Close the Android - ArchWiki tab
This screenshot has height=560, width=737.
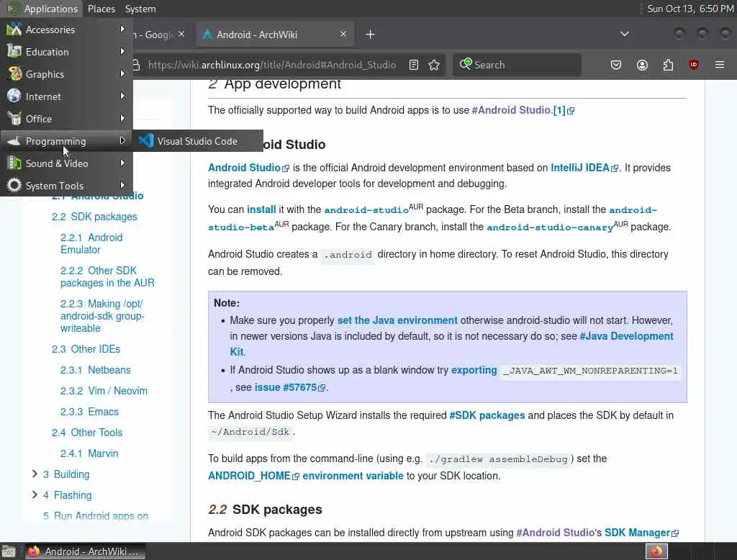(343, 34)
